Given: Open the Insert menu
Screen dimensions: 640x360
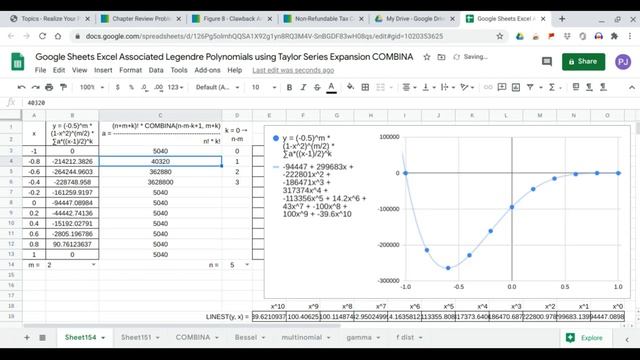Looking at the screenshot, I should point(103,70).
